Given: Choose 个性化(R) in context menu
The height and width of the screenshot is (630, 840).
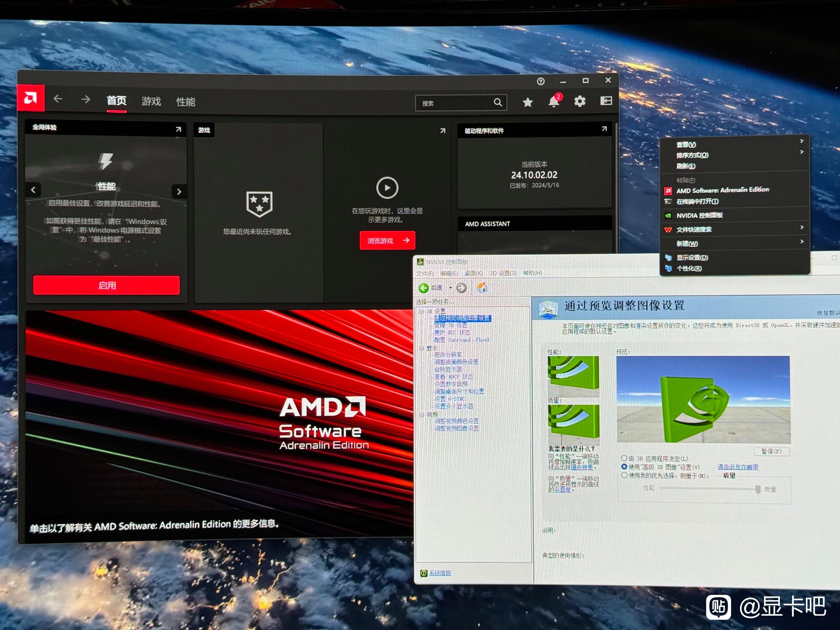Looking at the screenshot, I should (x=689, y=268).
